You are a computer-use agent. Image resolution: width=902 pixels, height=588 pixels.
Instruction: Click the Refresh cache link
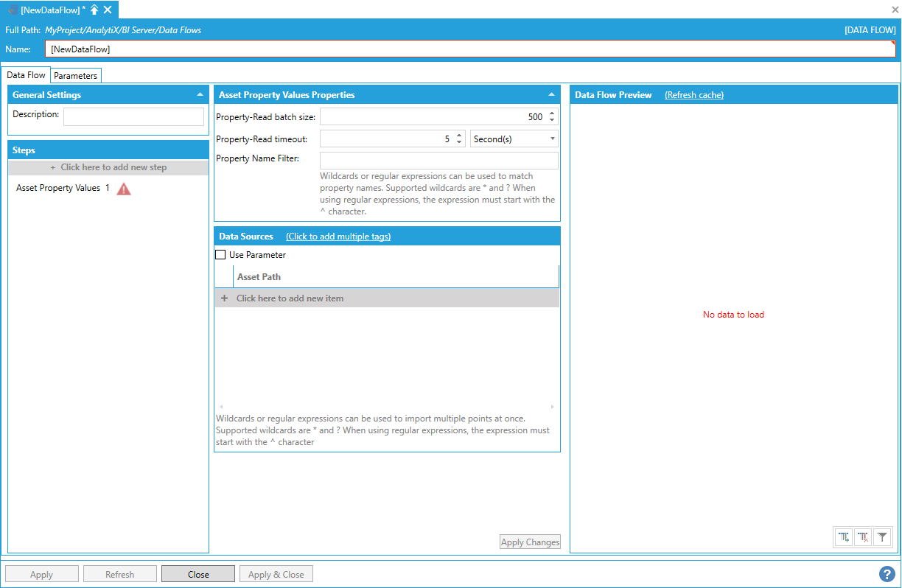click(x=693, y=95)
